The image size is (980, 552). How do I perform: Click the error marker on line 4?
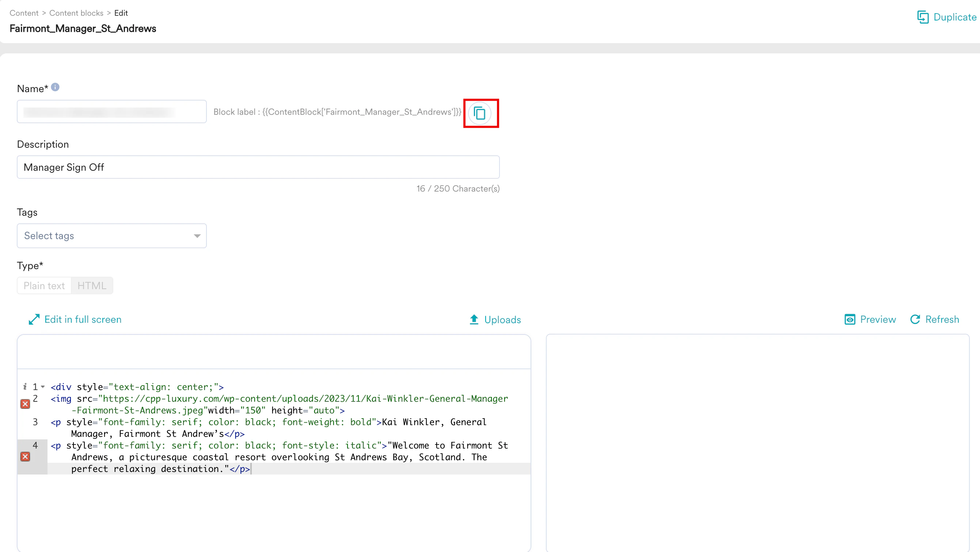25,457
